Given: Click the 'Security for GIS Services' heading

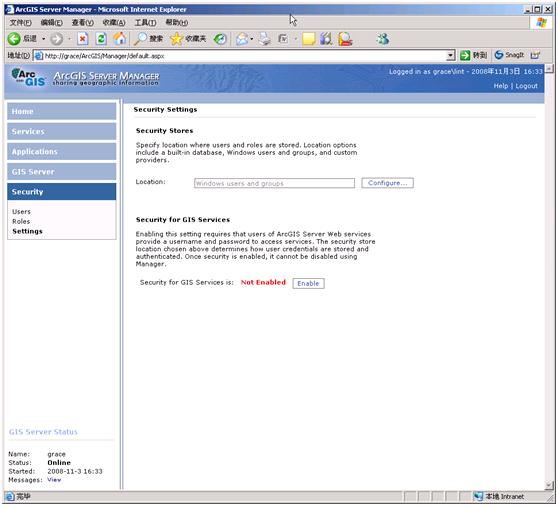Looking at the screenshot, I should coord(183,220).
